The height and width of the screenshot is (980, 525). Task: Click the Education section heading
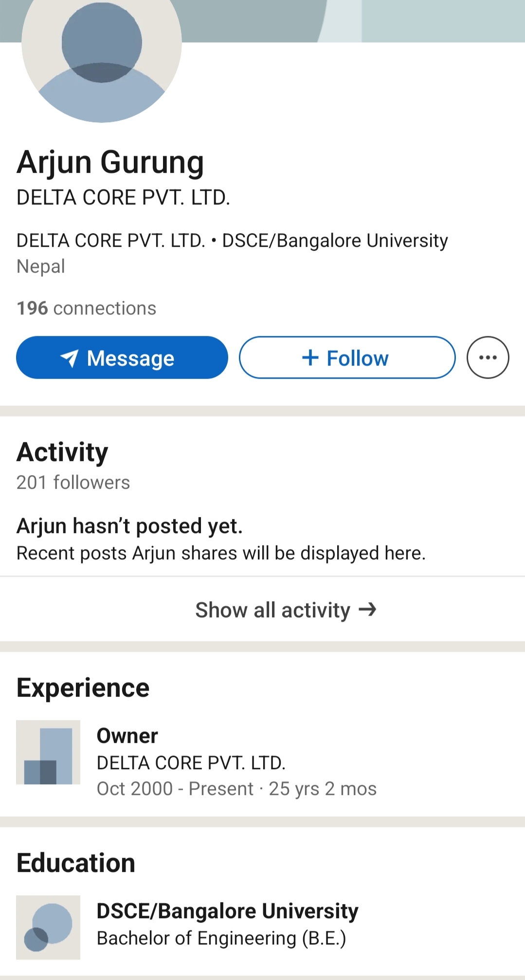[x=76, y=863]
